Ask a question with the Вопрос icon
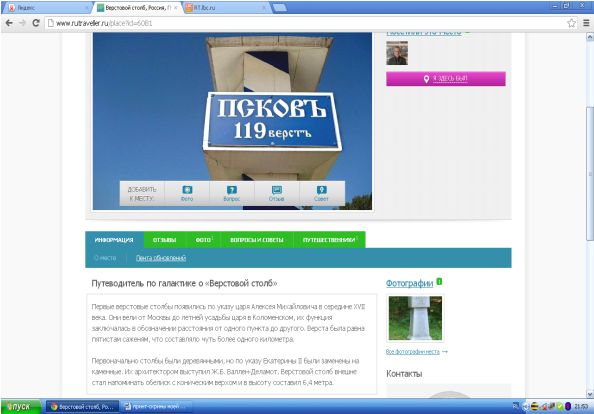Screen dimensions: 594x414 232,193
